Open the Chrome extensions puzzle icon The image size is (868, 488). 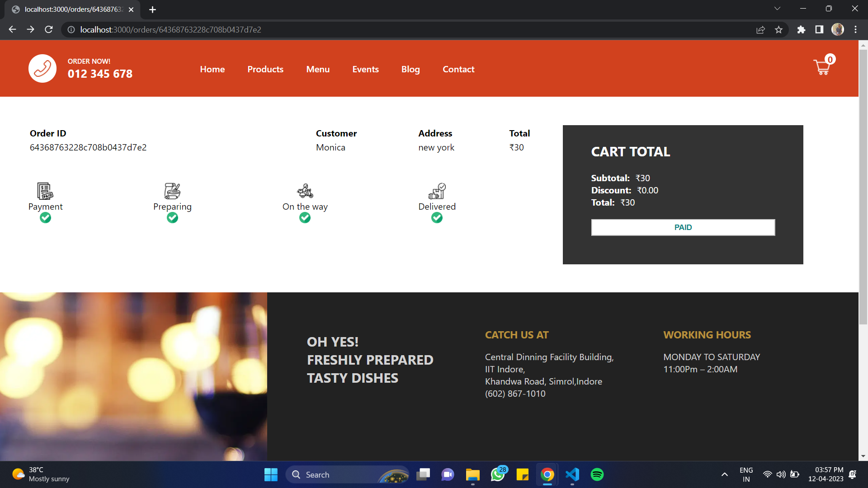[801, 29]
